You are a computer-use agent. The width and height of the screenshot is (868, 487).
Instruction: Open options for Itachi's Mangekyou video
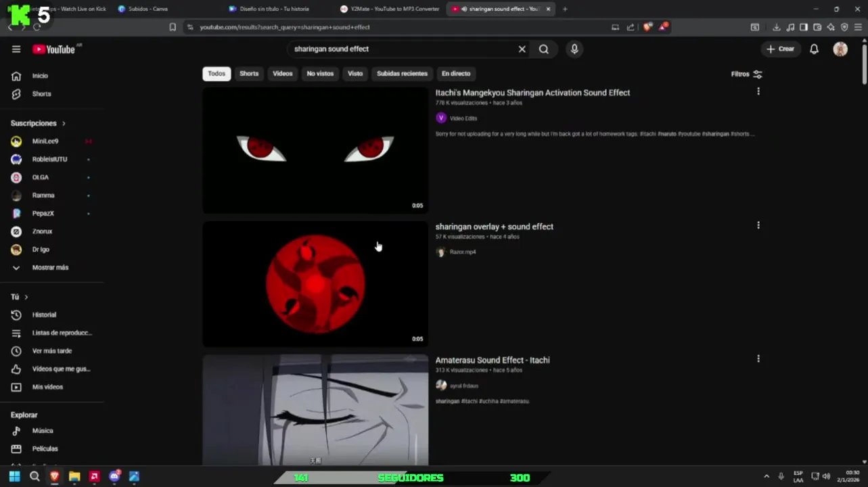point(758,91)
